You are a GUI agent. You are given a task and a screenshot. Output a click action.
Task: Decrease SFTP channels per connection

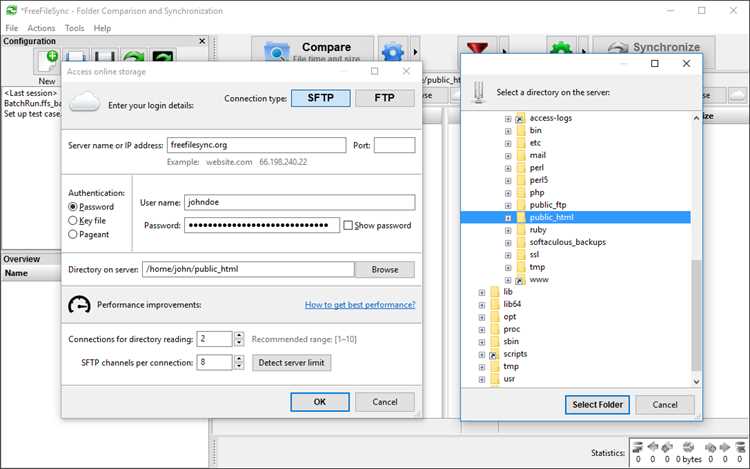239,366
